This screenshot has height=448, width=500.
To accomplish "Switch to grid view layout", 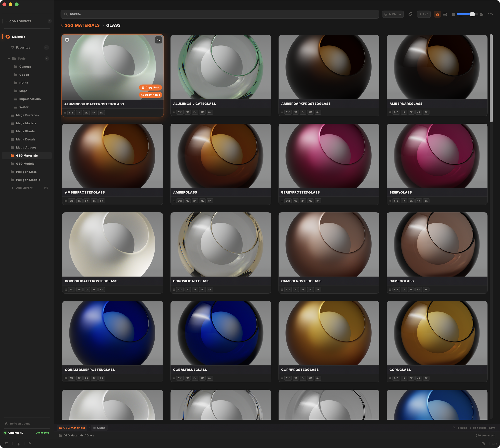I will 437,14.
